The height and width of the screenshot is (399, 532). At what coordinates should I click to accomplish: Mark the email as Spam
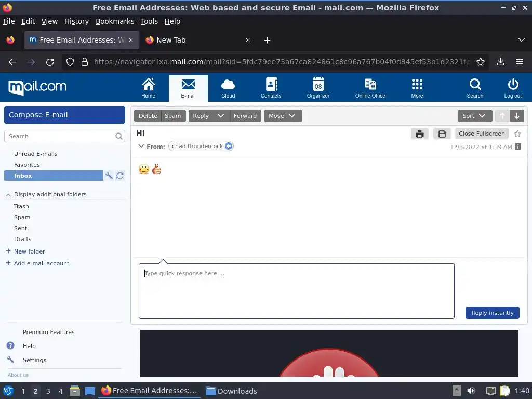click(x=173, y=116)
